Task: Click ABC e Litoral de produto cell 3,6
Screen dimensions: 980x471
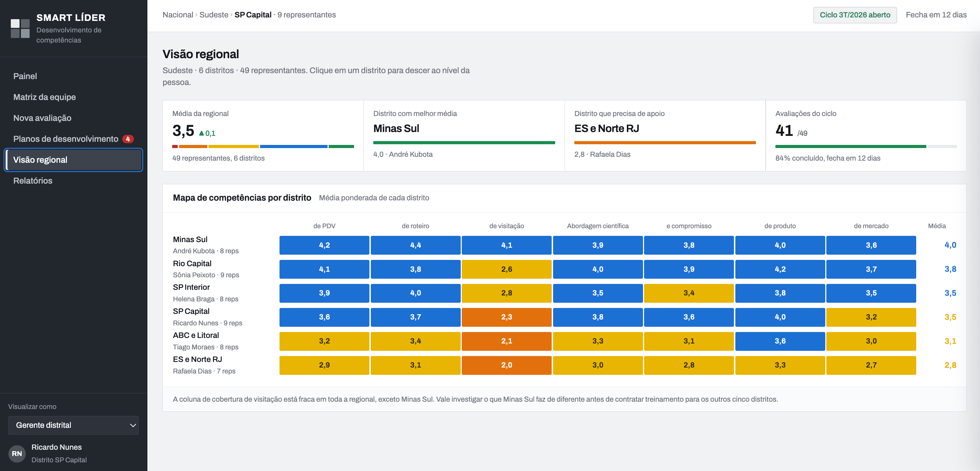Action: (x=780, y=341)
